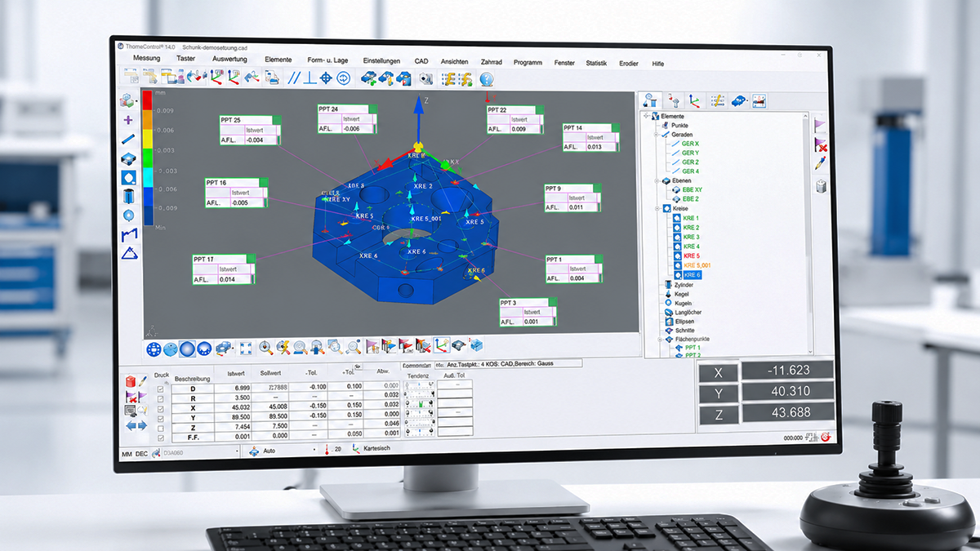Click the concentricity circle toolbar icon
Viewport: 980px width, 551px height.
343,78
